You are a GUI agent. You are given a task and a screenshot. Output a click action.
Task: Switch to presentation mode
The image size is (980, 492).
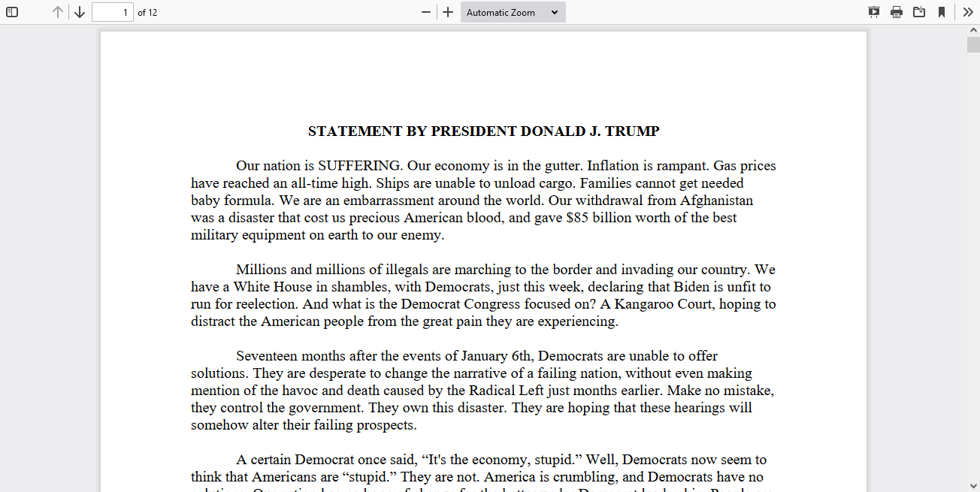tap(874, 12)
